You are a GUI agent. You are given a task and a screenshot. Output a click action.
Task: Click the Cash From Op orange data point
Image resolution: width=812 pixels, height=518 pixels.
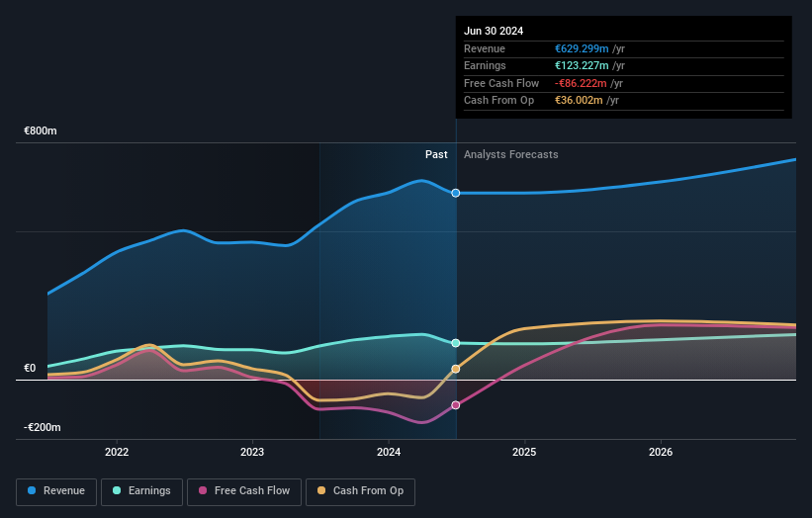pyautogui.click(x=456, y=369)
